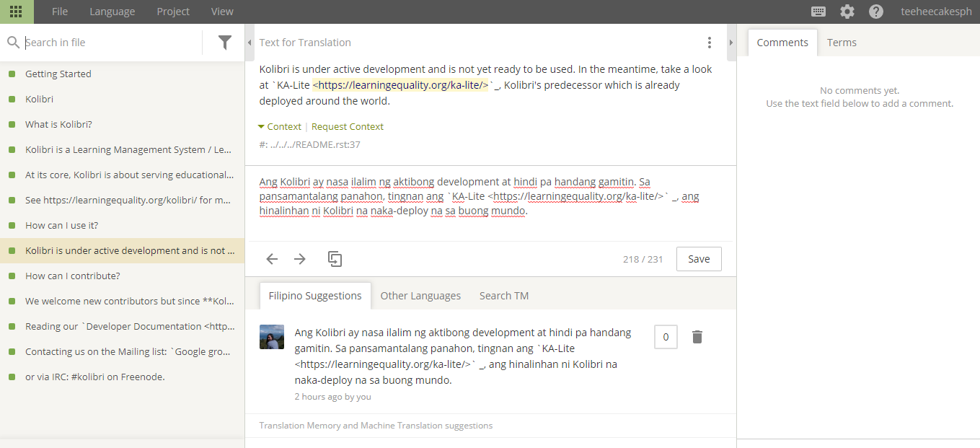
Task: Click the translator avatar thumbnail
Action: 272,337
